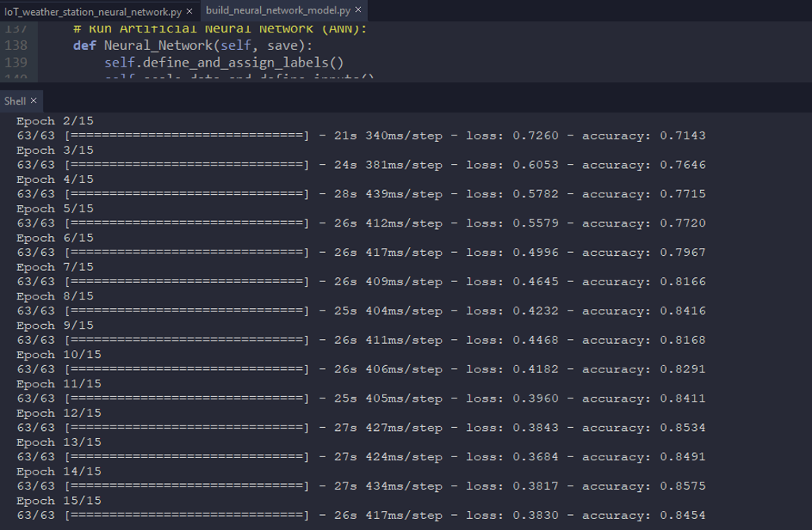This screenshot has width=812, height=530.
Task: Click the Epoch 10/15 line in Shell
Action: [x=59, y=355]
